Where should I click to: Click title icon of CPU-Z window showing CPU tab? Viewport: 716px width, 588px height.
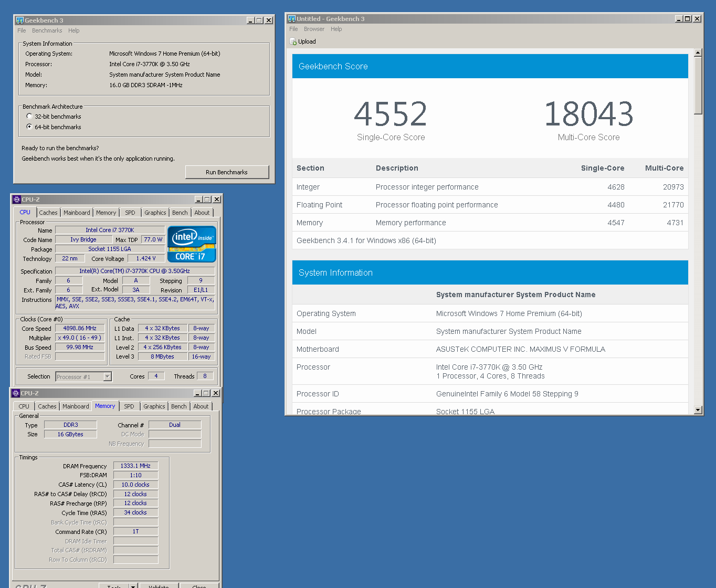(16, 199)
